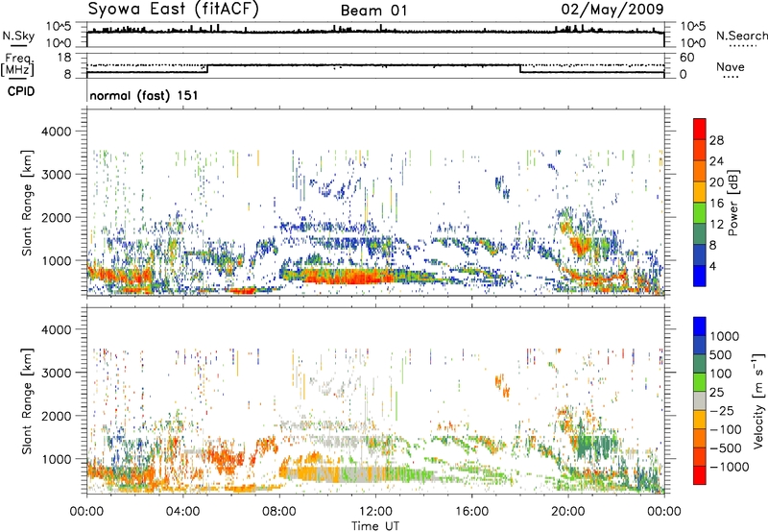Click the '-1000' label on the velocity colorbar
768x532 pixels.
[730, 467]
